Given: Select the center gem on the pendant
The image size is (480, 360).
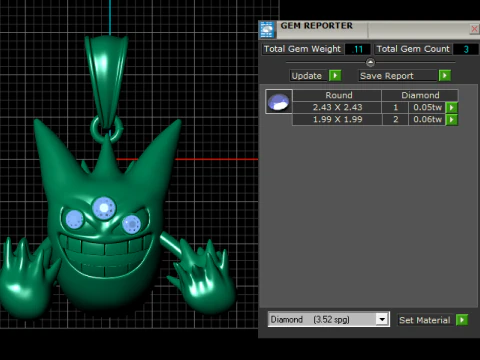Looking at the screenshot, I should pos(104,208).
